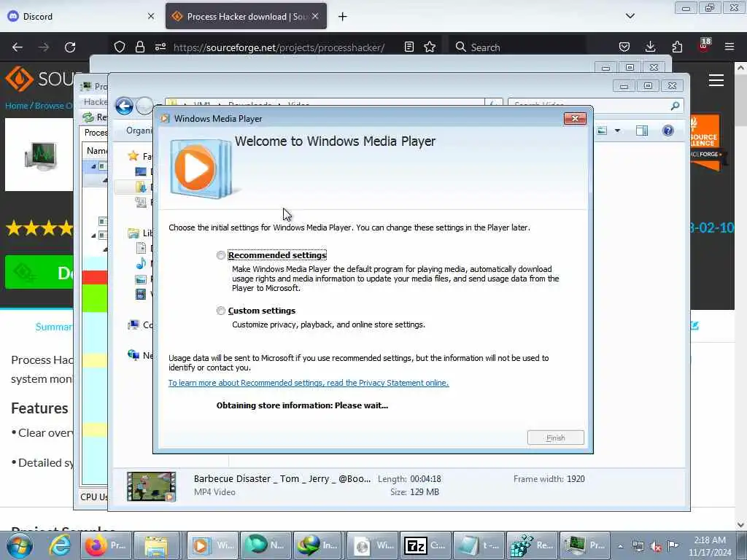
Task: Open the Firefox extensions puzzle icon
Action: tap(677, 47)
